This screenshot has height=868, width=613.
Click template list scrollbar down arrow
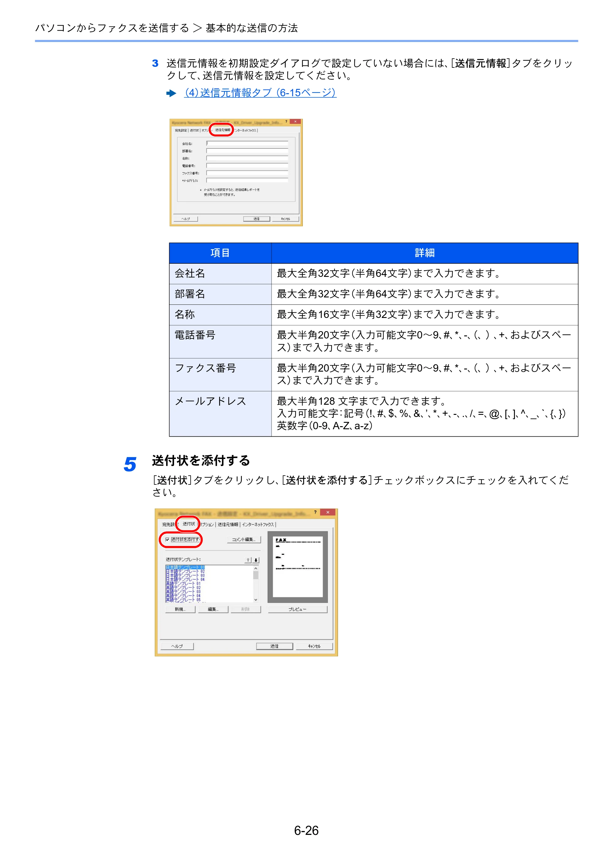pyautogui.click(x=256, y=600)
